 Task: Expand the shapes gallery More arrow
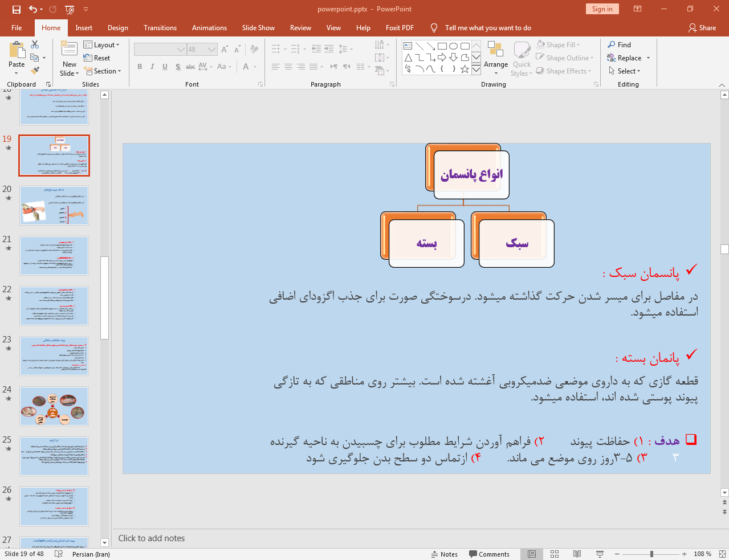point(476,70)
